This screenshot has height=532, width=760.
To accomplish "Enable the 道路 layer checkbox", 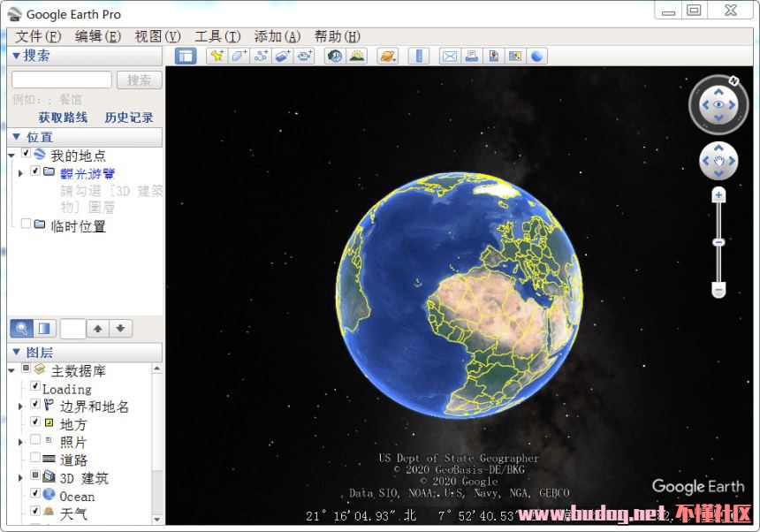I will coord(34,458).
